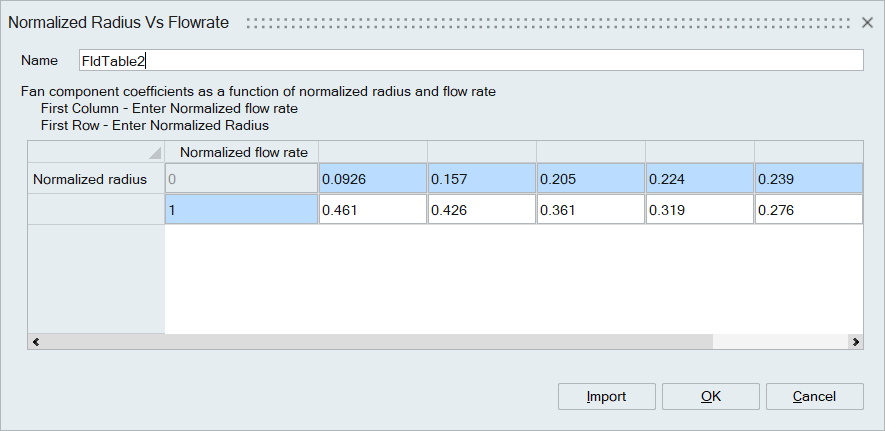The width and height of the screenshot is (885, 431).
Task: Select cell with value 0.239
Action: coord(807,180)
